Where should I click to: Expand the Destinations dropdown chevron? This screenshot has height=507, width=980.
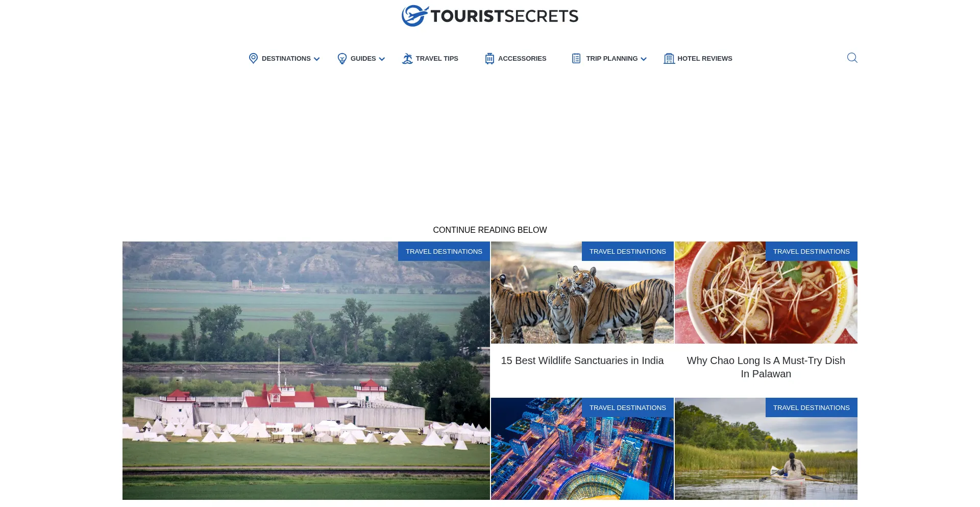point(317,59)
